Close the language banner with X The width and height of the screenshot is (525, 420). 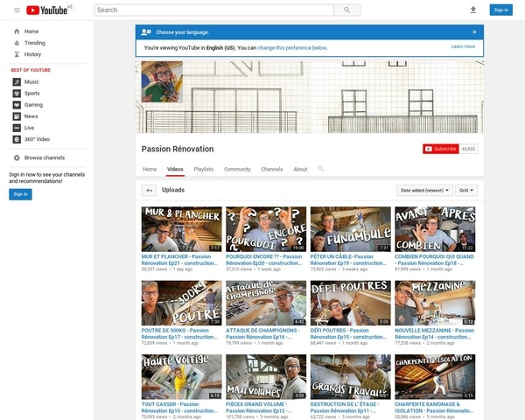(x=474, y=32)
